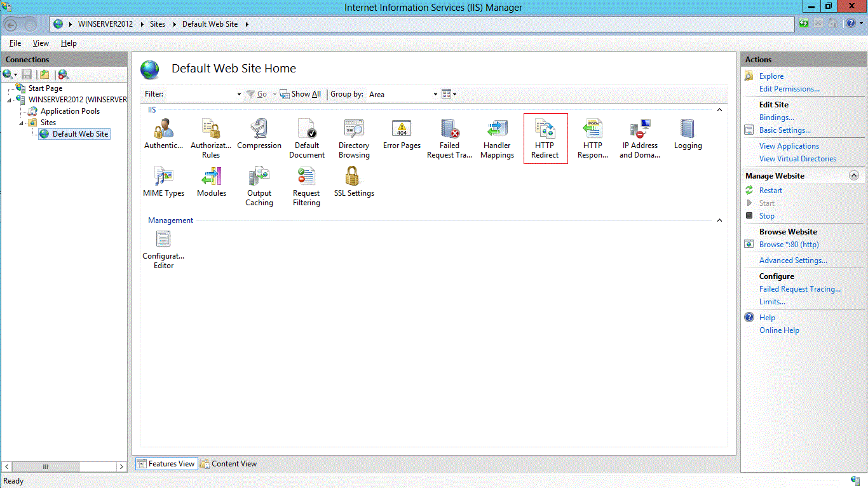The image size is (868, 488).
Task: Open the View menu
Action: 41,43
